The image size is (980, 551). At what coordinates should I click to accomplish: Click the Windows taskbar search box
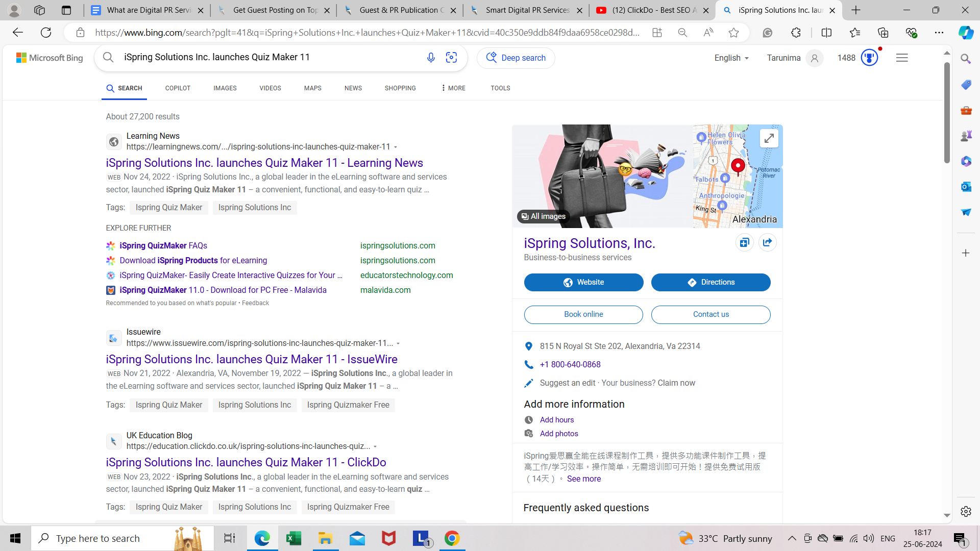pos(122,538)
